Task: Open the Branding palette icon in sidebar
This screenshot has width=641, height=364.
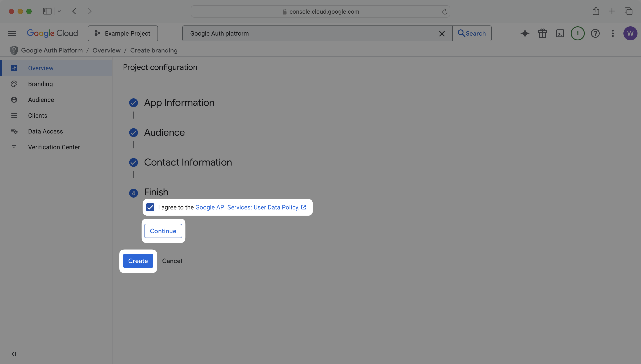Action: point(14,84)
